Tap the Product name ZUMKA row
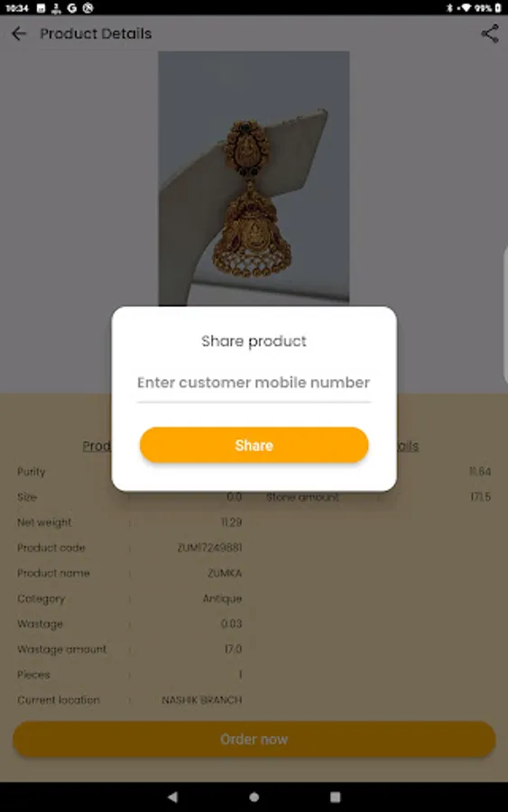508x812 pixels. [x=129, y=573]
